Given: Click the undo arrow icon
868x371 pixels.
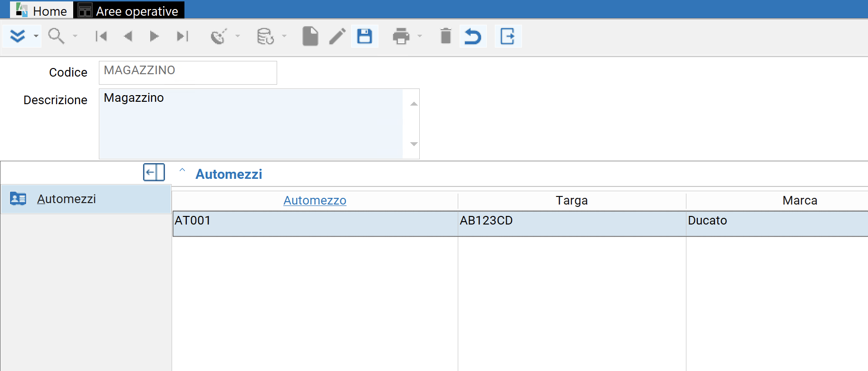Looking at the screenshot, I should point(473,36).
